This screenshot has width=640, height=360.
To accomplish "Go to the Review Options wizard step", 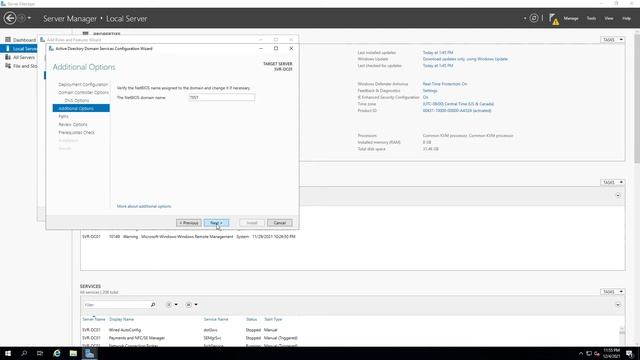I will pos(73,124).
